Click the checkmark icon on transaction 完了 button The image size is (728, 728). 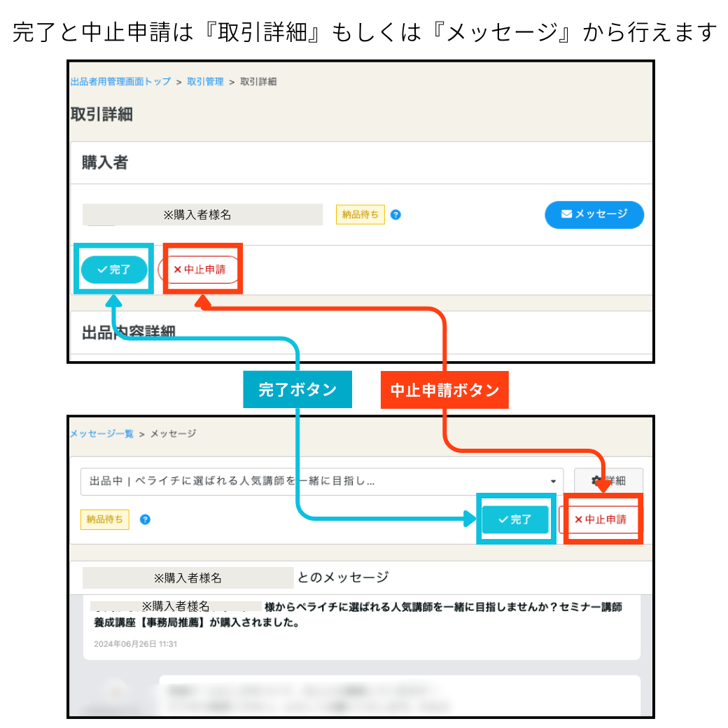pos(102,269)
